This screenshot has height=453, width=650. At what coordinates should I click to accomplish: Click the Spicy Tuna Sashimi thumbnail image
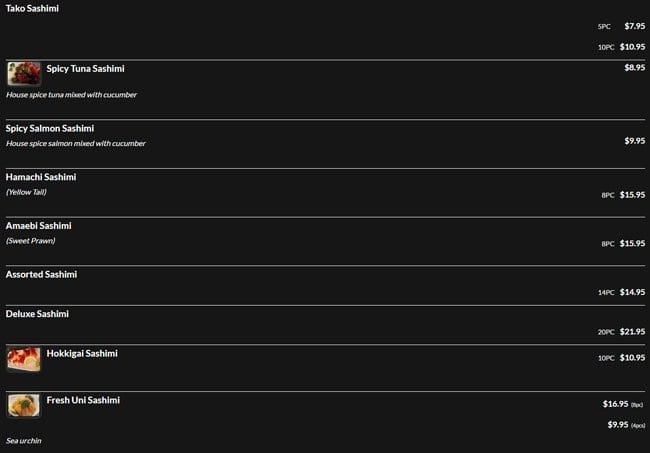point(24,73)
